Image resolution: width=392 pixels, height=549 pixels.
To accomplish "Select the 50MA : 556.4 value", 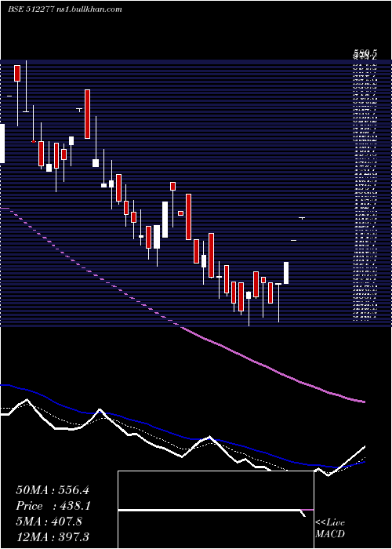I will tap(53, 490).
